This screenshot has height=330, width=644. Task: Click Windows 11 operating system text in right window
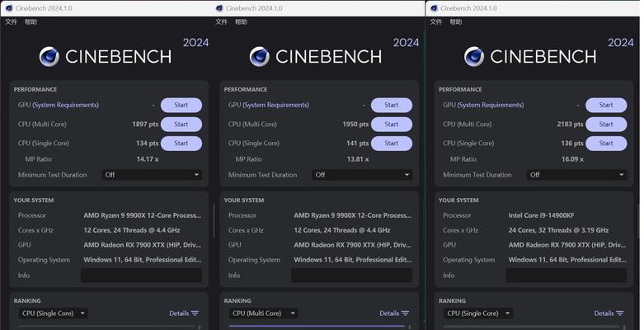click(x=567, y=260)
